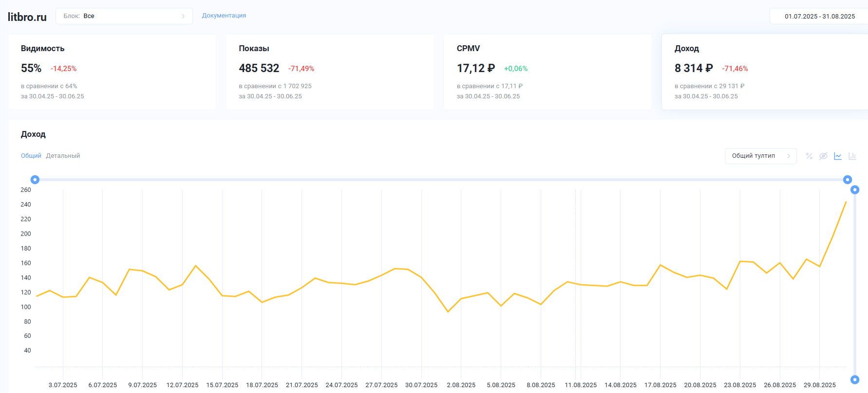
Task: Select the Доход metric card
Action: click(x=765, y=72)
